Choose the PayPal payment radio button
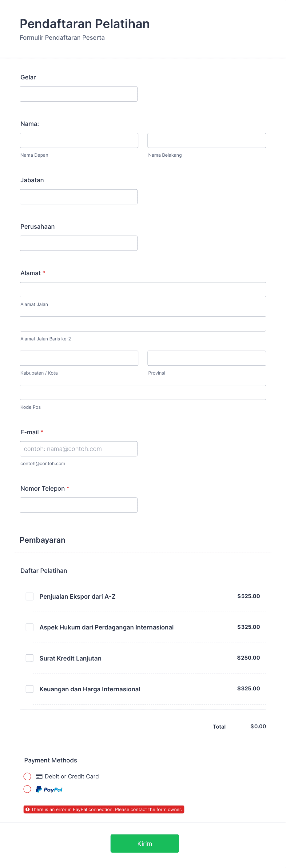This screenshot has width=286, height=868. [x=27, y=789]
